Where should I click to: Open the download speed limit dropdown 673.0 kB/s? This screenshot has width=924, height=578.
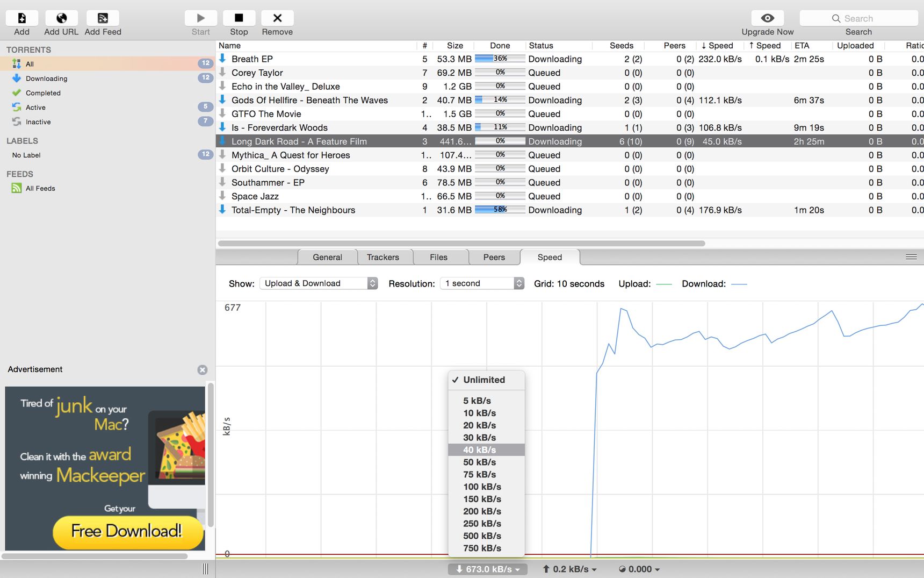pos(488,569)
